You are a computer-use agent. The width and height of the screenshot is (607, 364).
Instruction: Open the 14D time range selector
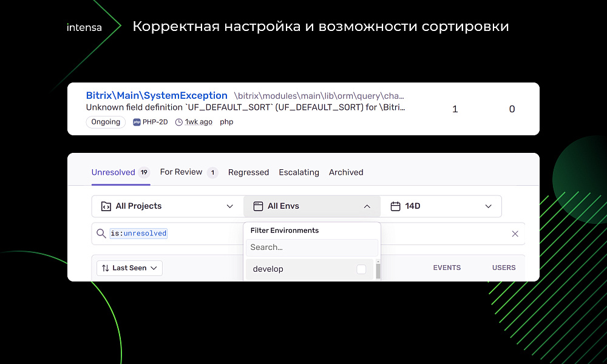489,206
